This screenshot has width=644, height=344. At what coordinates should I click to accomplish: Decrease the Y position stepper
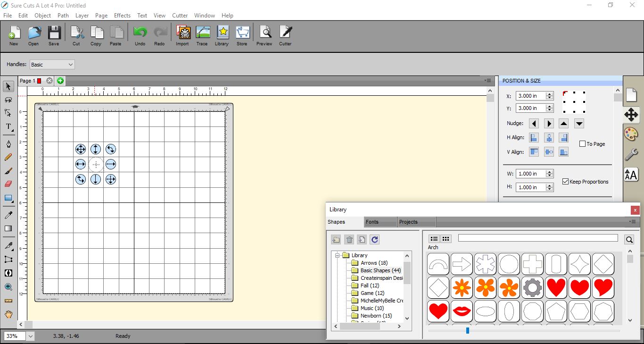[549, 110]
